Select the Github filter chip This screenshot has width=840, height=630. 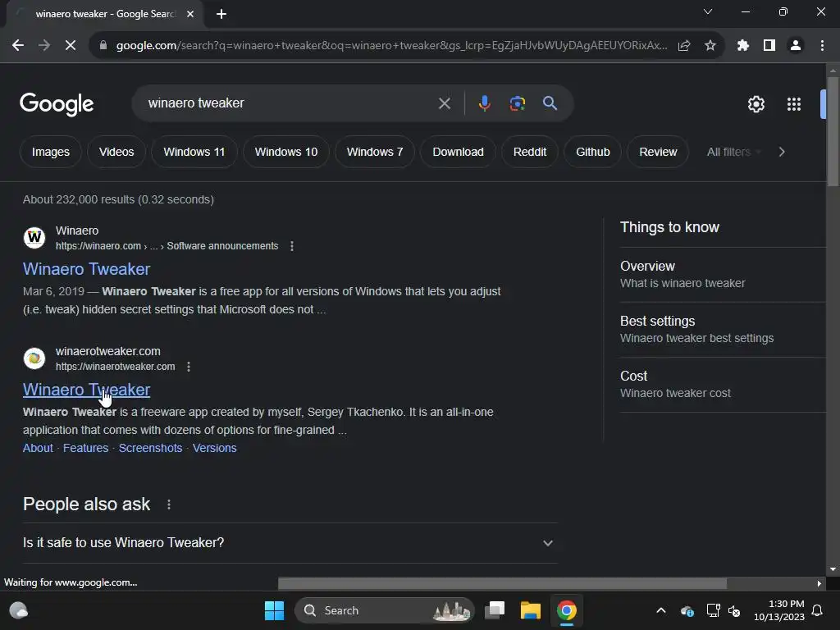click(593, 152)
